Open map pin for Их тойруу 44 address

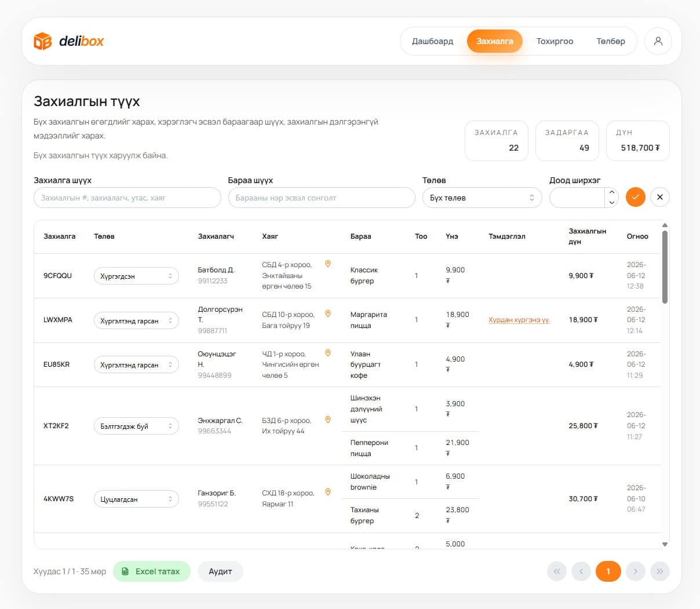pyautogui.click(x=328, y=420)
